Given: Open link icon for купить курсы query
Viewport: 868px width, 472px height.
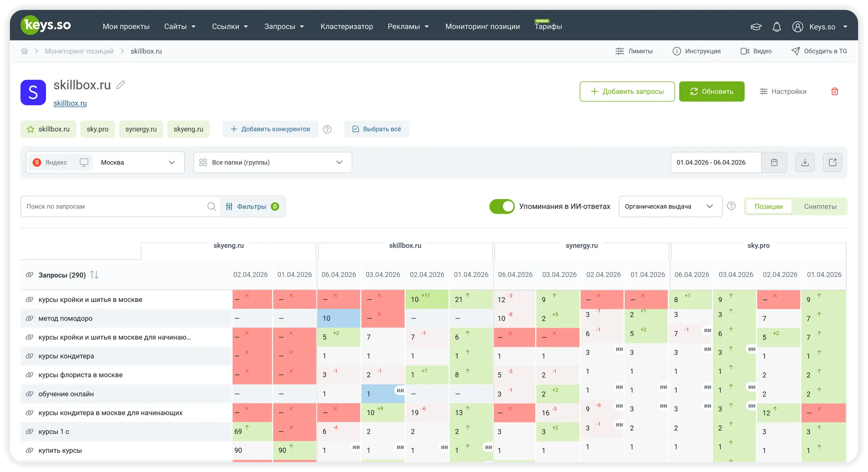Looking at the screenshot, I should pyautogui.click(x=29, y=450).
